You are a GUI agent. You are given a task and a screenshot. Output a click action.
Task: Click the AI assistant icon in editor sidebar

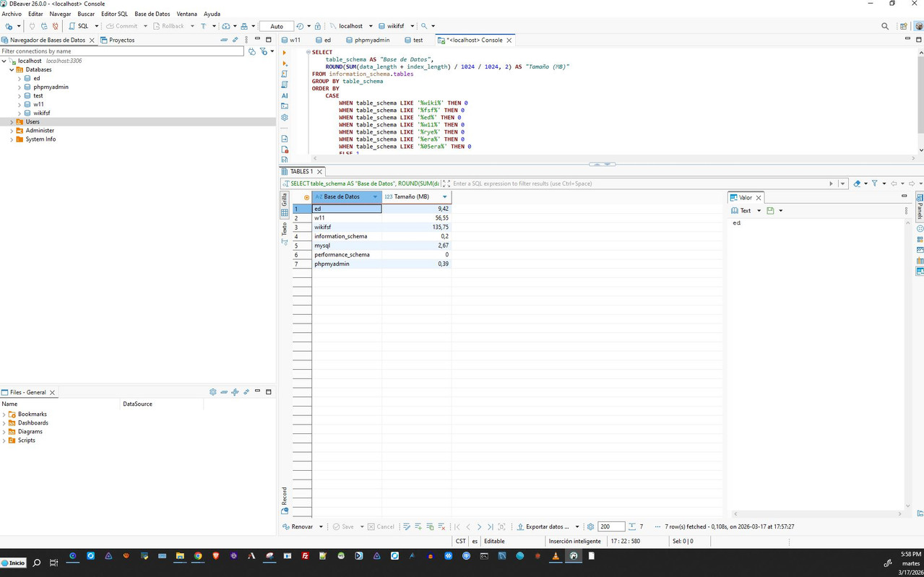pyautogui.click(x=285, y=95)
